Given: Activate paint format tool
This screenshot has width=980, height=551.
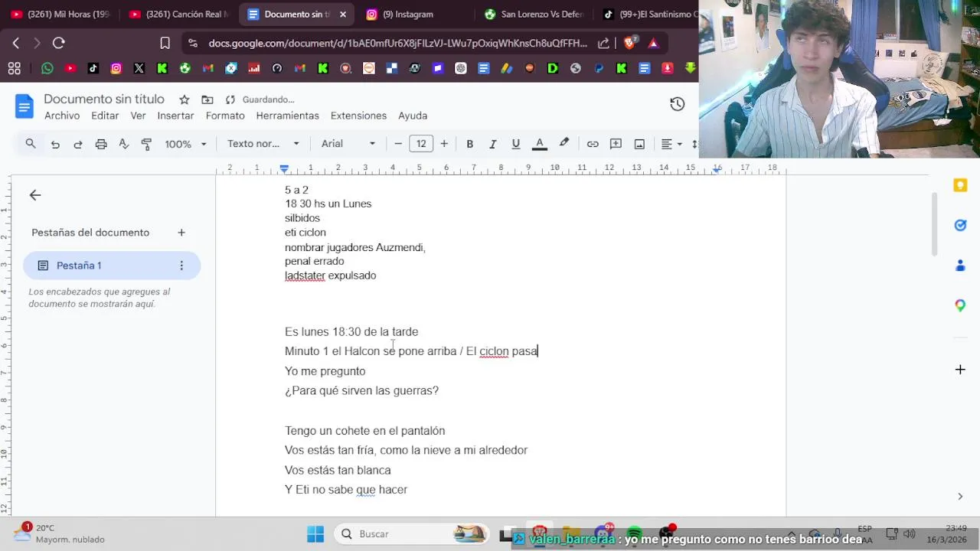Looking at the screenshot, I should click(147, 144).
